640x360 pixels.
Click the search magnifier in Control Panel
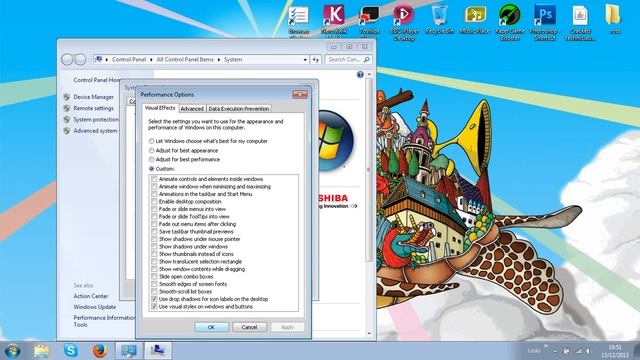tap(366, 60)
